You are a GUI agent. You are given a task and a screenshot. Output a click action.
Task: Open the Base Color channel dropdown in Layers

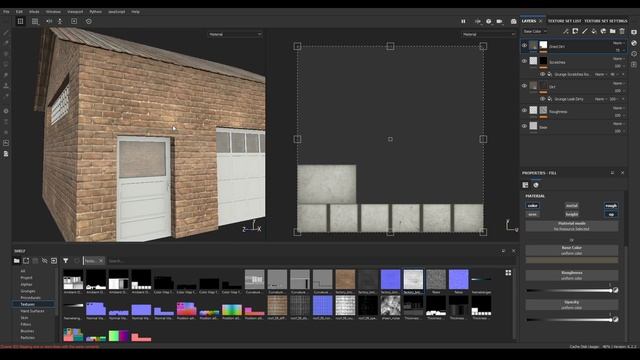(534, 31)
